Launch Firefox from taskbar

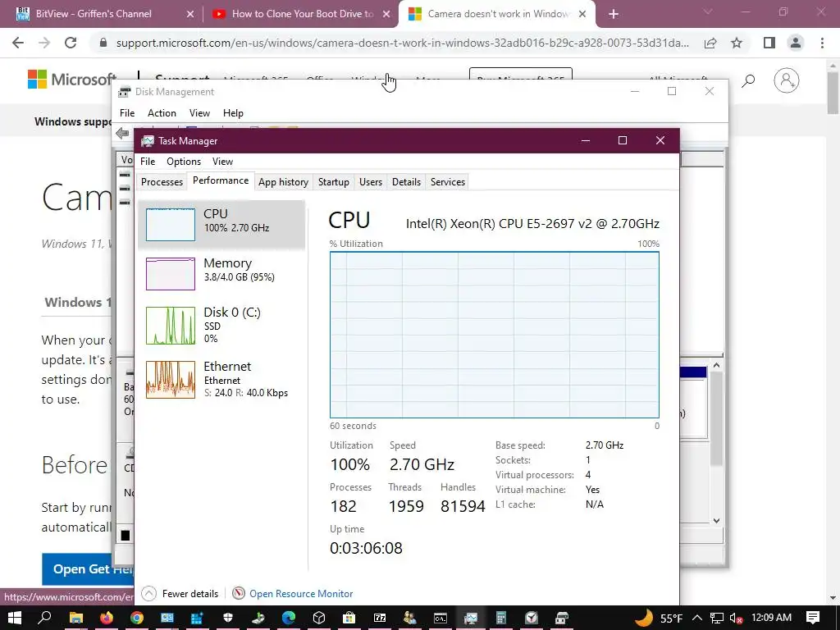(107, 618)
